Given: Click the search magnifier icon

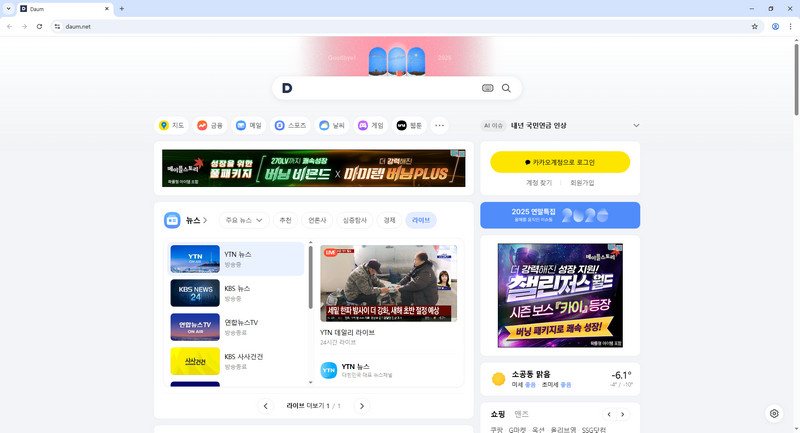Looking at the screenshot, I should (x=506, y=88).
